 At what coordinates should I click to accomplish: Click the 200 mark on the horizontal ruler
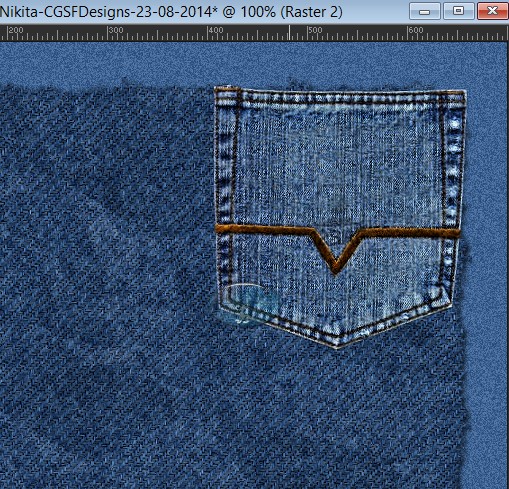[16, 30]
